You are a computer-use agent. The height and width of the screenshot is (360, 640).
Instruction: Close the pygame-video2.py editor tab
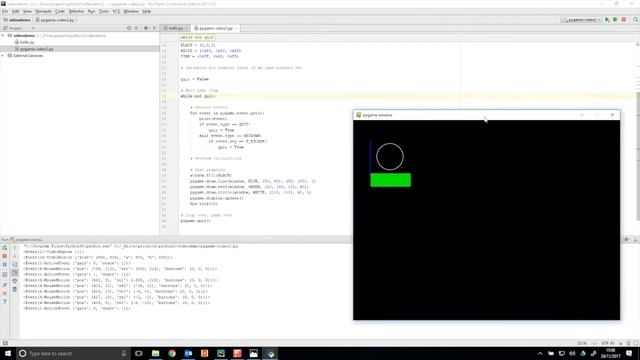pos(236,28)
